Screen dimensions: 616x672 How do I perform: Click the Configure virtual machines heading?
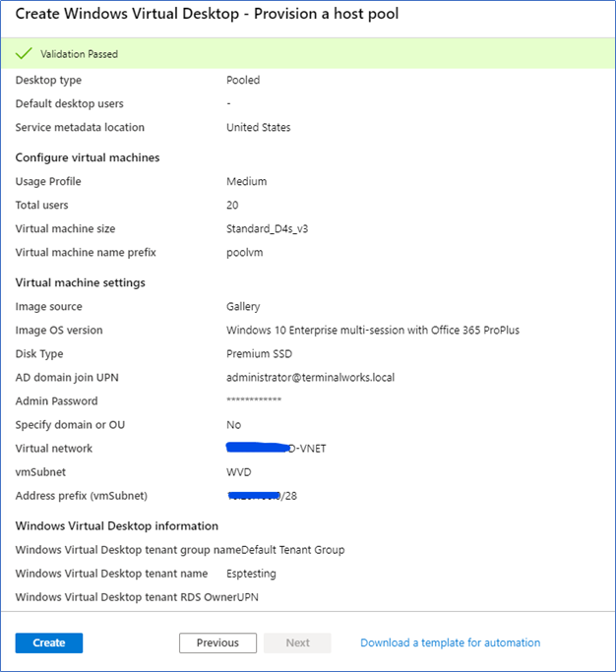88,157
